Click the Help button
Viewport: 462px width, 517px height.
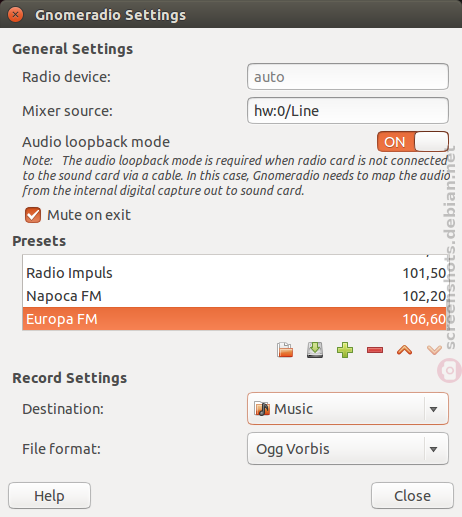coord(49,496)
